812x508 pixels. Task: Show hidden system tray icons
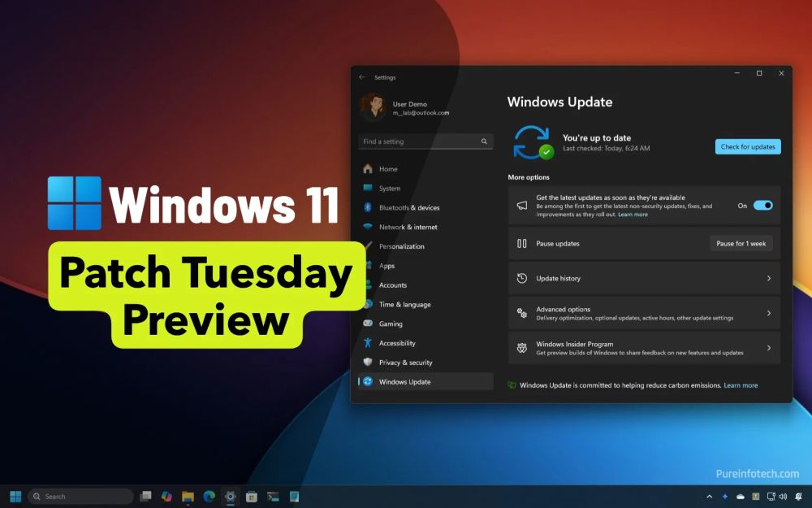710,497
